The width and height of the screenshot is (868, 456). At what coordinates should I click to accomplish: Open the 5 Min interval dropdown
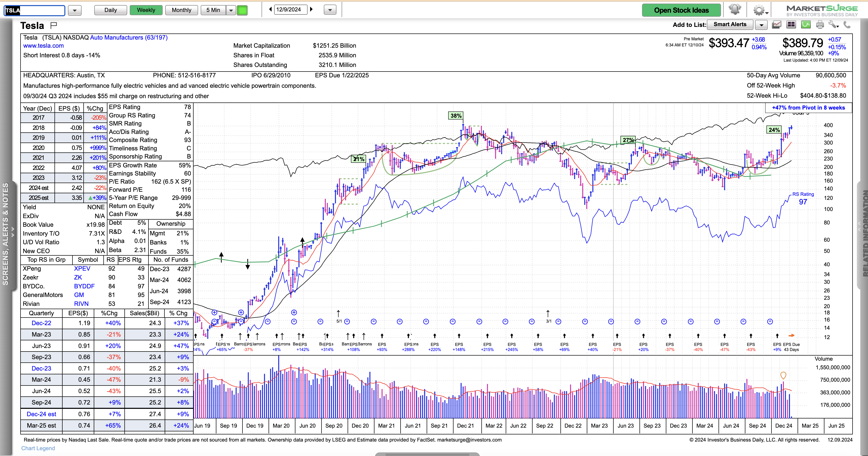(x=231, y=10)
